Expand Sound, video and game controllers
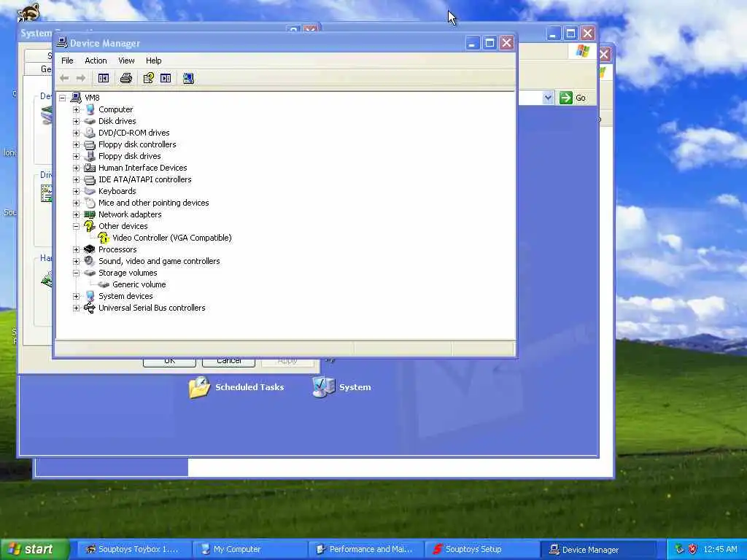This screenshot has width=747, height=560. point(76,261)
